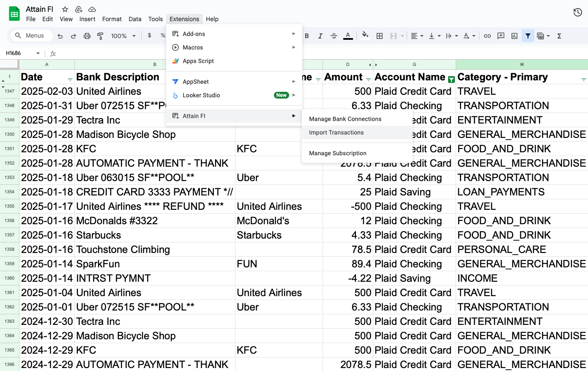Open the fill color picker
This screenshot has width=588, height=371.
pyautogui.click(x=365, y=36)
